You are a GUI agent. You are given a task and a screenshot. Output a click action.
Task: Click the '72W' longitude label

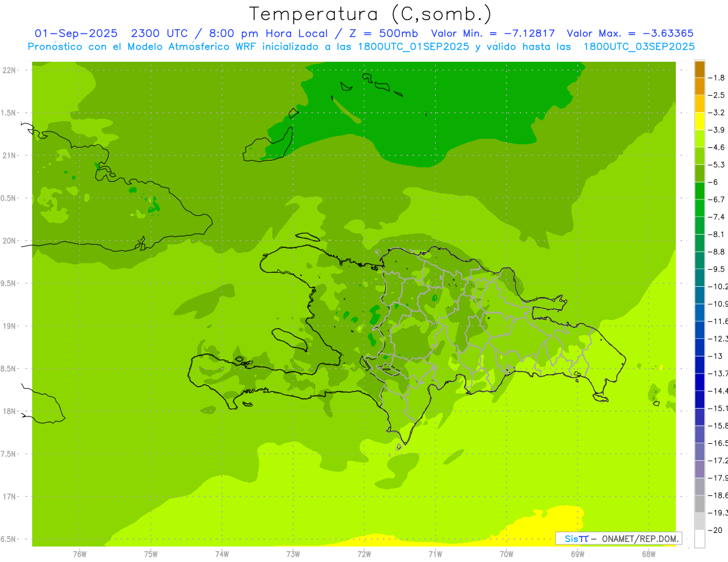[x=364, y=554]
